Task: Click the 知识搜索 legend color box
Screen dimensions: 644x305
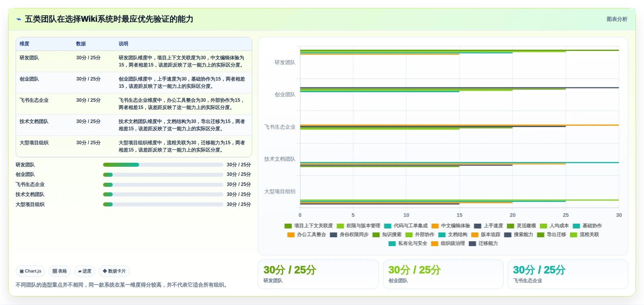Action: click(376, 235)
